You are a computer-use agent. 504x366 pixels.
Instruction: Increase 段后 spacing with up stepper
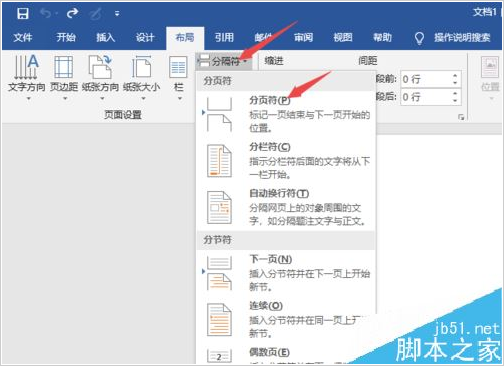click(455, 93)
